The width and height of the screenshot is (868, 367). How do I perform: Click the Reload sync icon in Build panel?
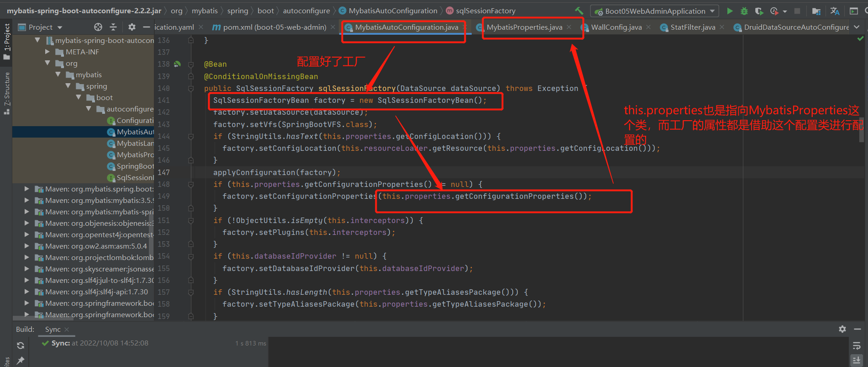pyautogui.click(x=21, y=346)
